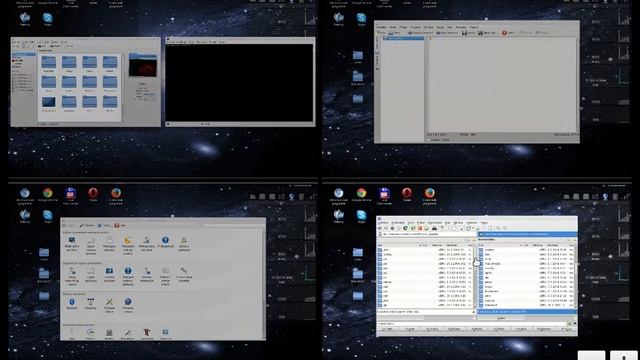Open Chromium on the bottom-left desktop
This screenshot has width=640, height=360.
pyautogui.click(x=25, y=193)
